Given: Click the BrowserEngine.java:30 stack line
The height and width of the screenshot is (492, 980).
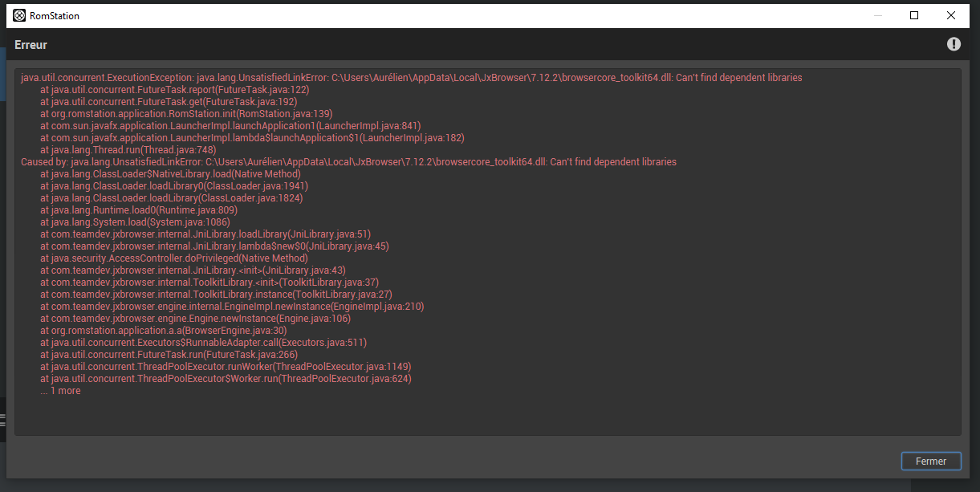Looking at the screenshot, I should [x=164, y=331].
